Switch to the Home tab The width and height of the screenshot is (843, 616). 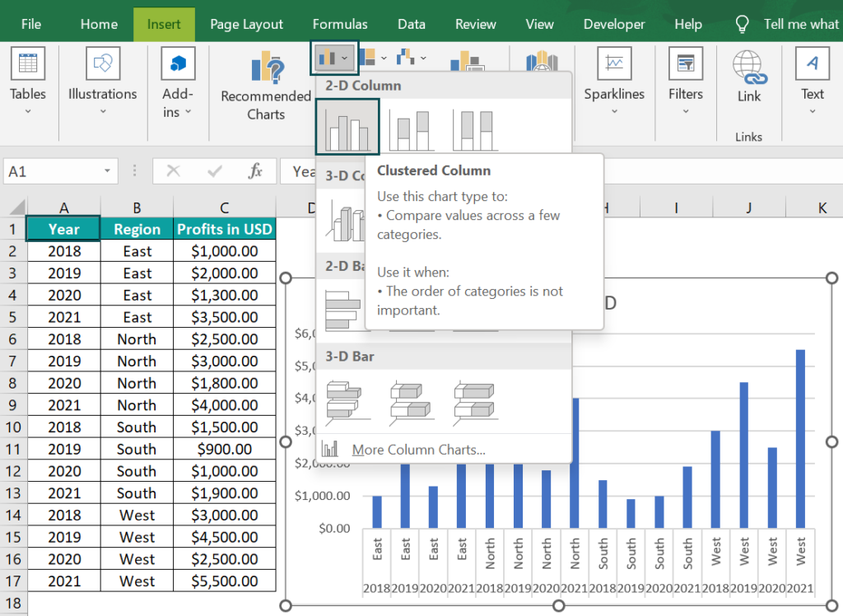coord(99,24)
